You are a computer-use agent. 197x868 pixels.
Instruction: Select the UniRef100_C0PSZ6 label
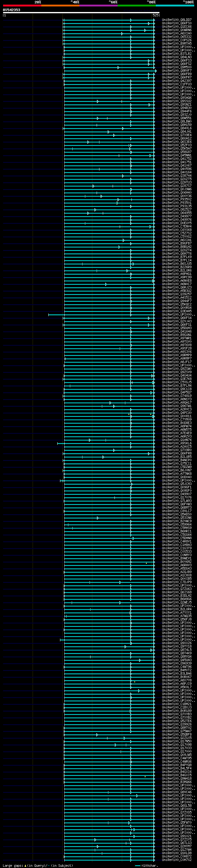coord(176,40)
